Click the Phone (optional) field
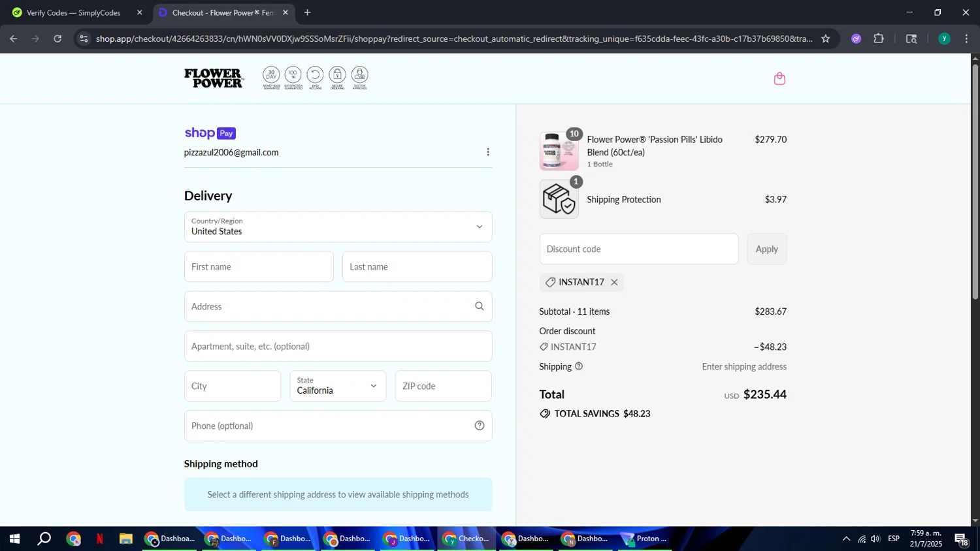980x551 pixels. click(338, 426)
